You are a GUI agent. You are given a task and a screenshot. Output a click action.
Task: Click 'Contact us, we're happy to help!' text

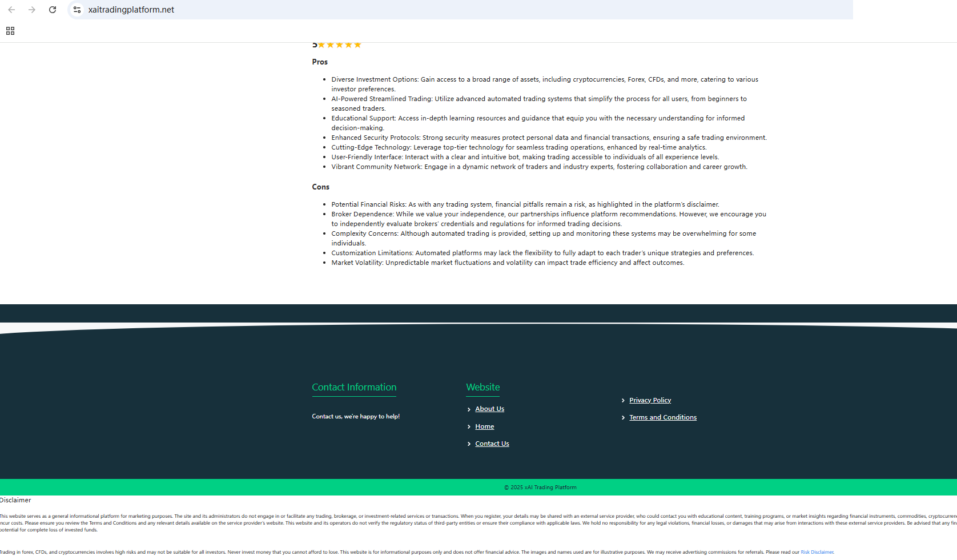click(x=356, y=416)
